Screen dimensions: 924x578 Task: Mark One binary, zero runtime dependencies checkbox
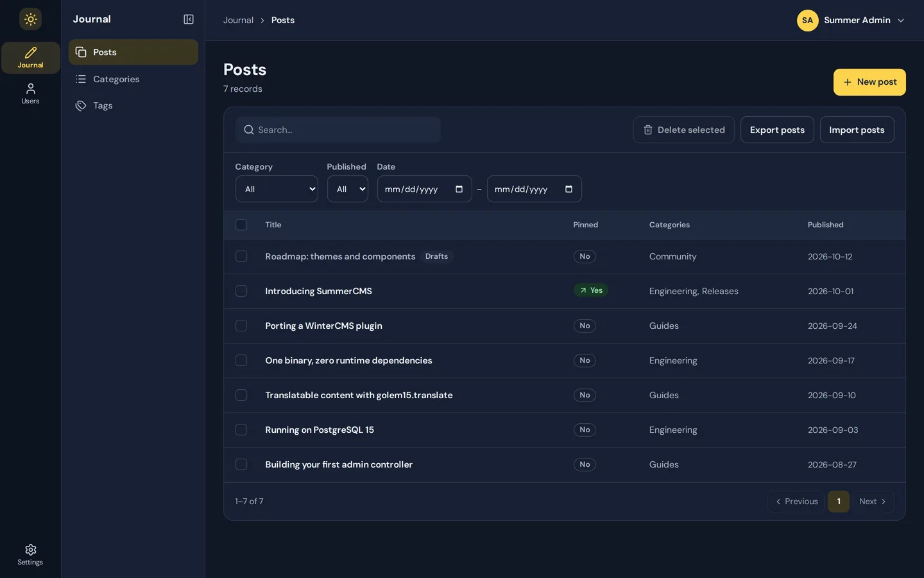pyautogui.click(x=241, y=360)
